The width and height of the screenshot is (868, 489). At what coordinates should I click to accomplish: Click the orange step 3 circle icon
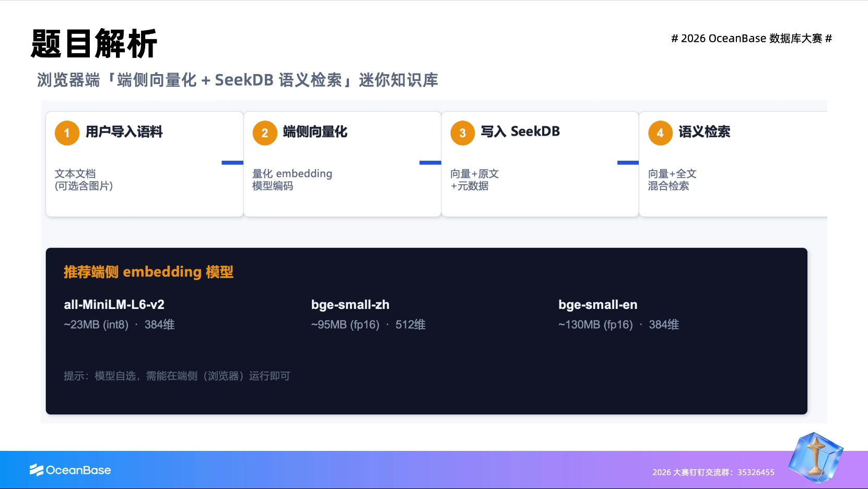[463, 133]
